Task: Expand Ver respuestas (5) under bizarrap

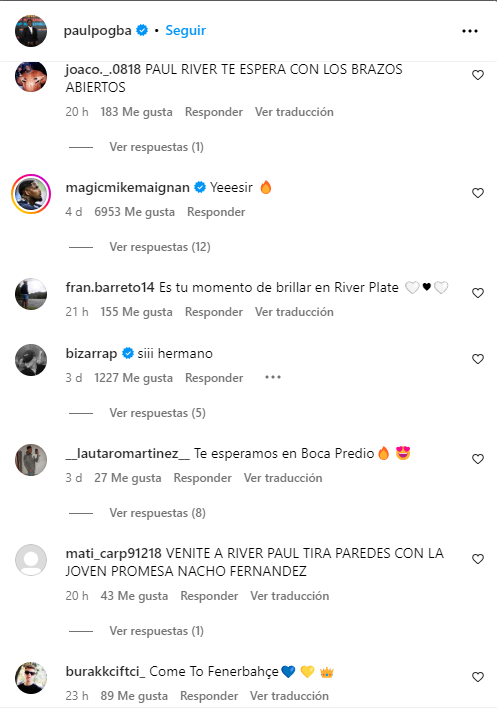Action: click(158, 413)
